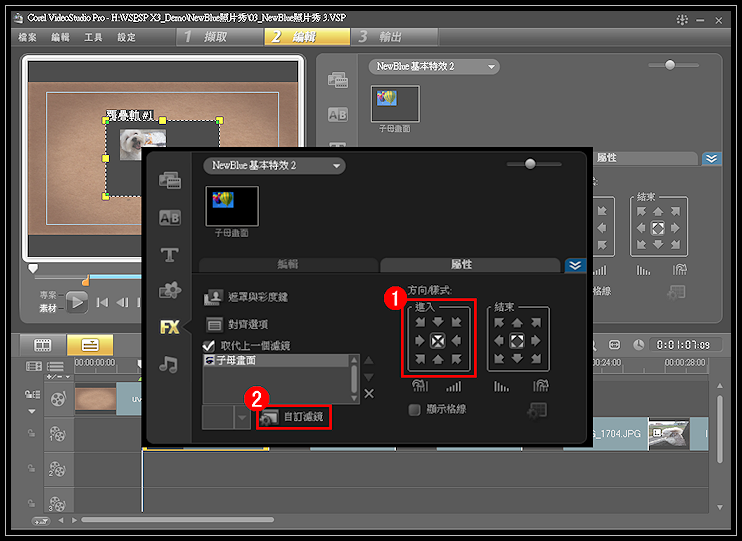Select 結束 to top-right arrow in enlarged panel
This screenshot has height=541, width=742.
coord(536,322)
